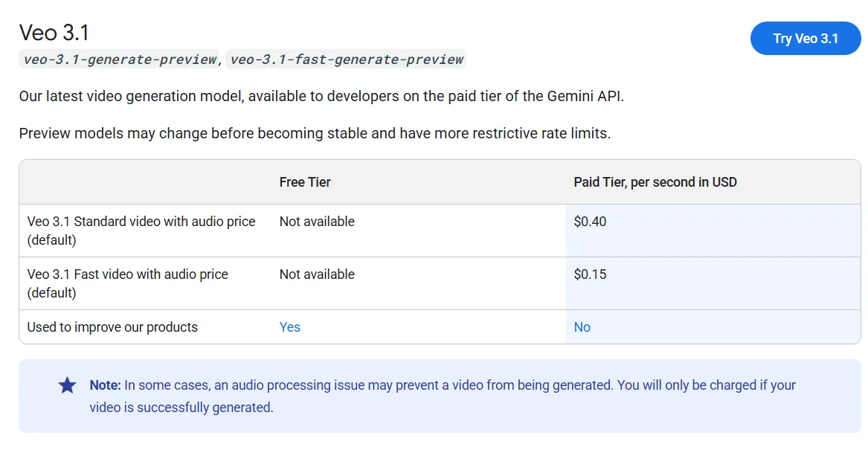Click the latest video generation model description
The width and height of the screenshot is (868, 450).
pos(321,97)
